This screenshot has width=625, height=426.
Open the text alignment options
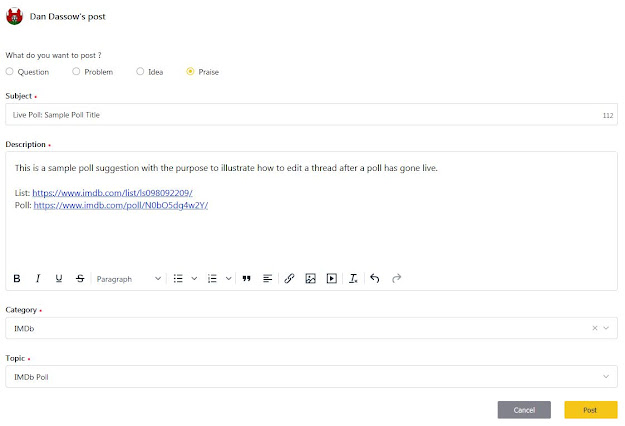coord(267,279)
